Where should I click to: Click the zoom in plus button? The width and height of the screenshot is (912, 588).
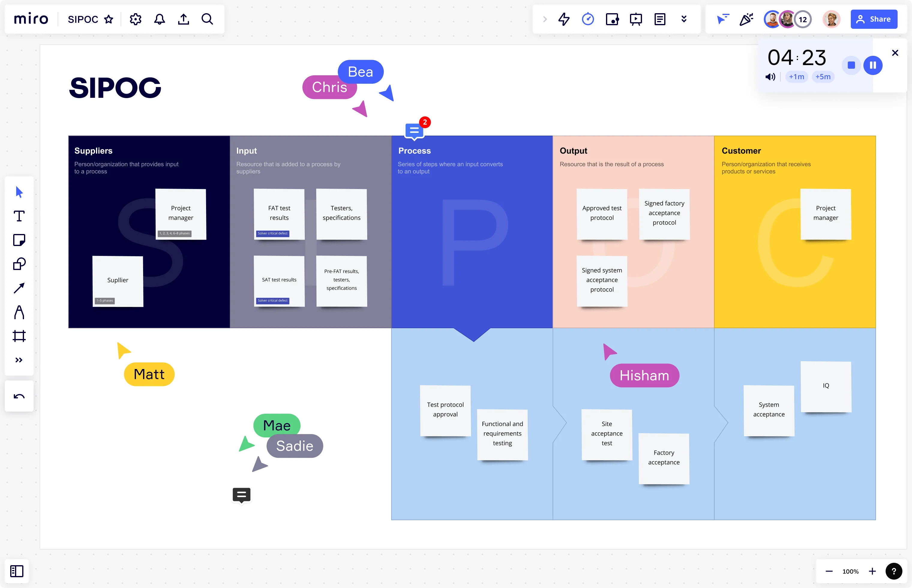pos(872,571)
